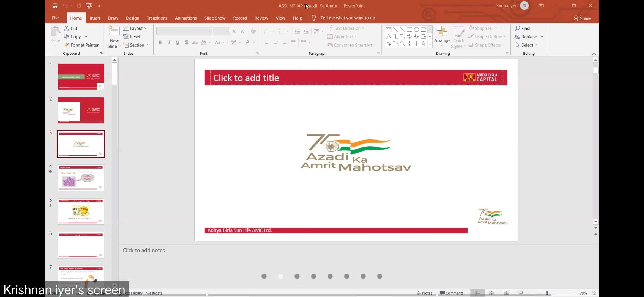
Task: Switch to Slide Sorter view icon
Action: (492, 293)
